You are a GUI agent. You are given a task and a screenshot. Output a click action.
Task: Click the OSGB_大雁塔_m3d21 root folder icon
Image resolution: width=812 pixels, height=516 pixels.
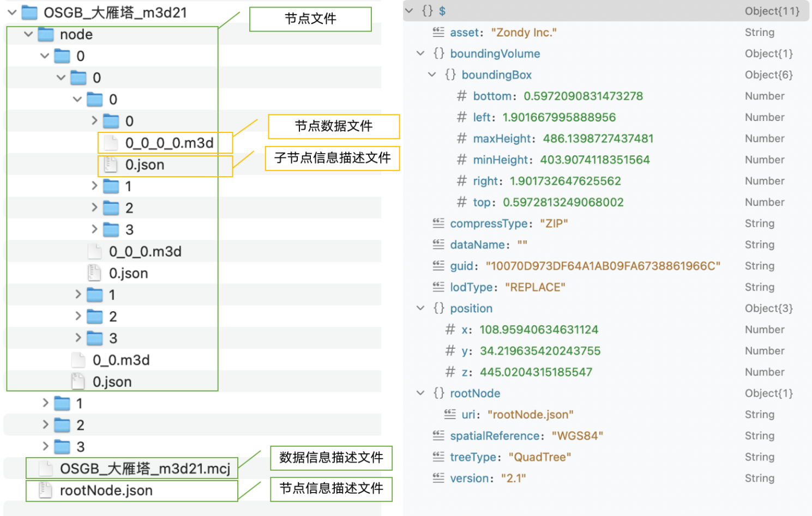click(29, 13)
